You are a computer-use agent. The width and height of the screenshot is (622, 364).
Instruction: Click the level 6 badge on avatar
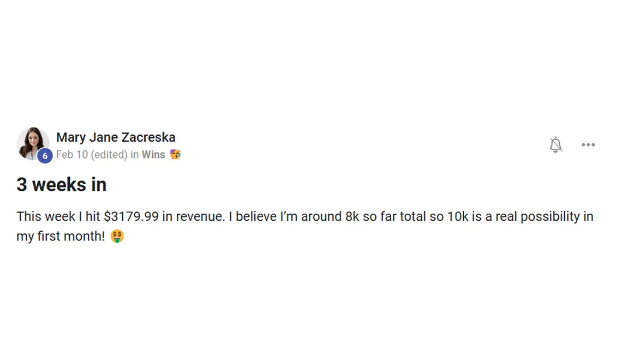pyautogui.click(x=45, y=156)
